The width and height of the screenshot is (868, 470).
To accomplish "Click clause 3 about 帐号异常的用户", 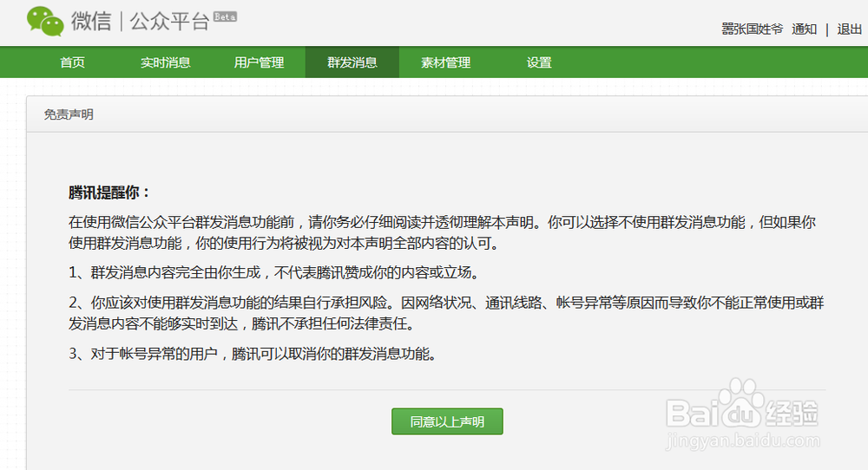I will (253, 354).
